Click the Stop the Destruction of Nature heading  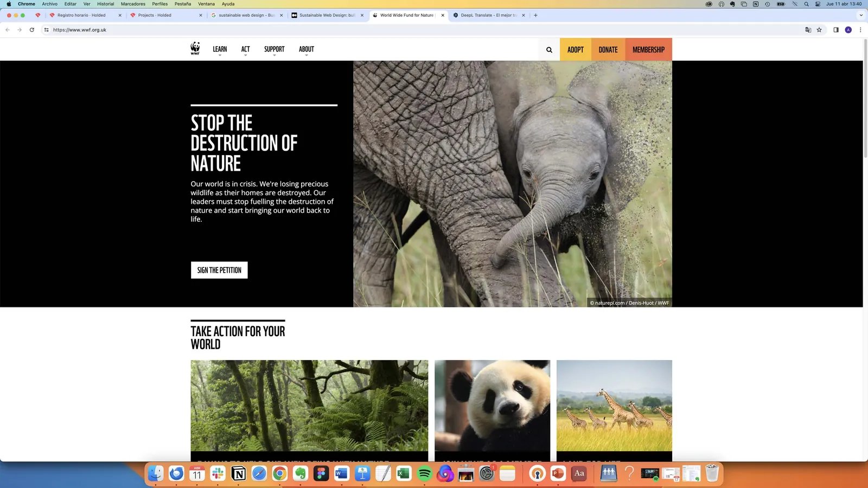[x=244, y=143]
